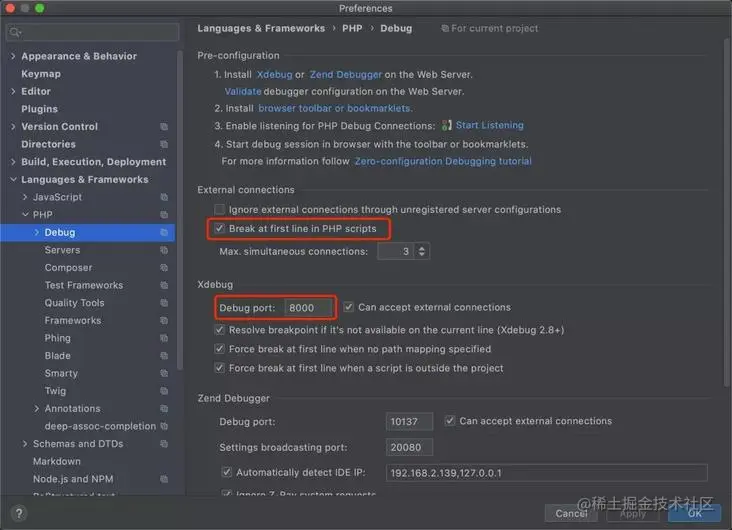Click the IDE IP address field
This screenshot has height=530, width=732.
click(x=546, y=473)
